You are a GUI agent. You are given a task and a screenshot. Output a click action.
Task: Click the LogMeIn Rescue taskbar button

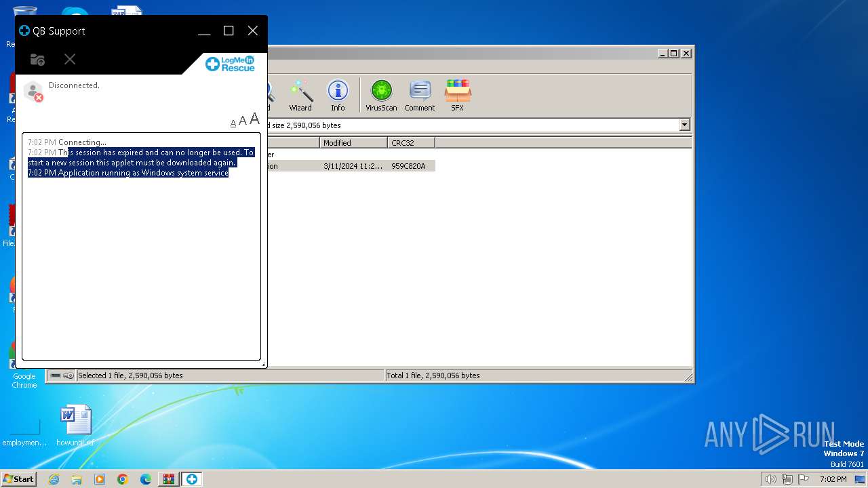[192, 479]
